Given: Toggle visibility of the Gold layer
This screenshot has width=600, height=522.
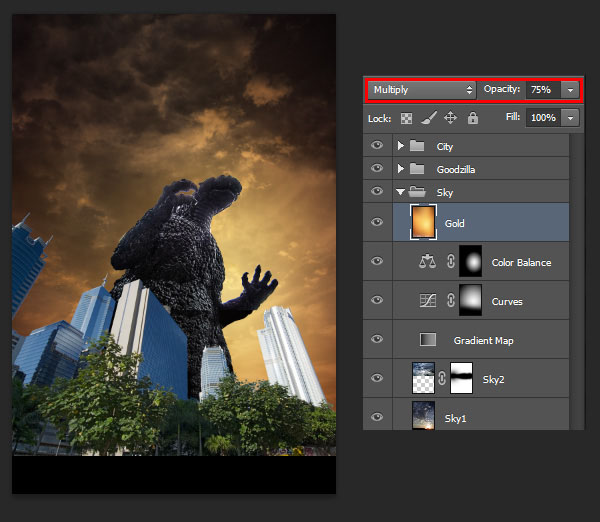Looking at the screenshot, I should tap(377, 222).
